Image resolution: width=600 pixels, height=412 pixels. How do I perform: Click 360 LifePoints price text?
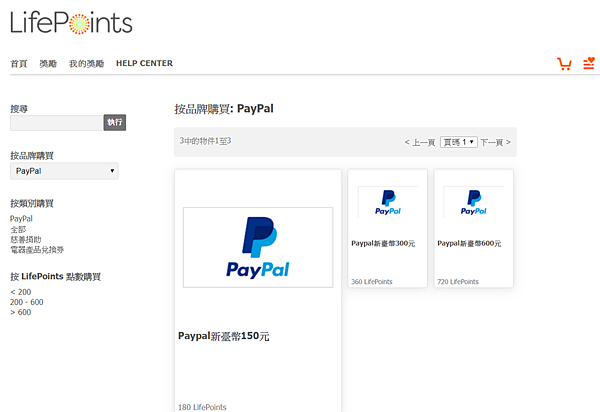tap(372, 282)
